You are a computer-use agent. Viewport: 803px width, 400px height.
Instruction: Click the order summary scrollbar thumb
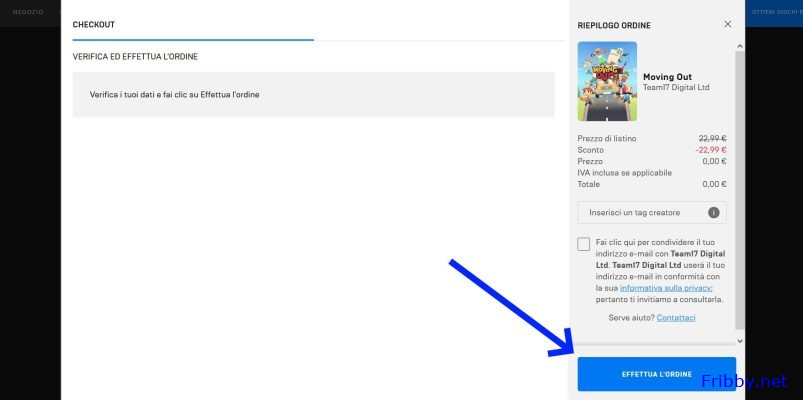pos(740,190)
